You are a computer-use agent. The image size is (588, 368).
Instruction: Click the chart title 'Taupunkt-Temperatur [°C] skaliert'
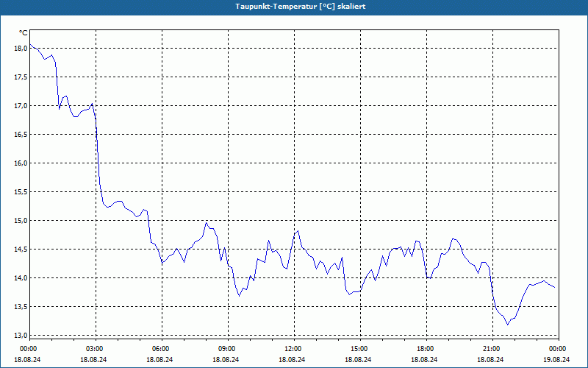pyautogui.click(x=301, y=7)
